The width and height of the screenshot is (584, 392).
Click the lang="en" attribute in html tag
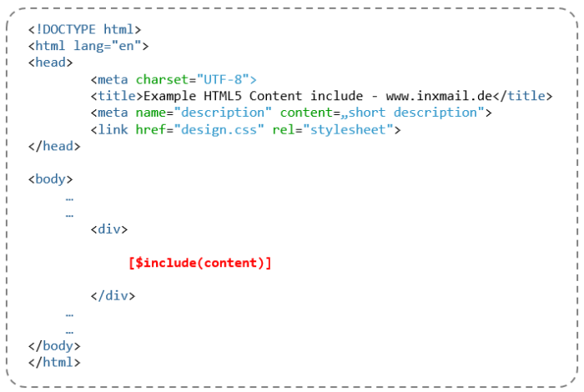[108, 46]
